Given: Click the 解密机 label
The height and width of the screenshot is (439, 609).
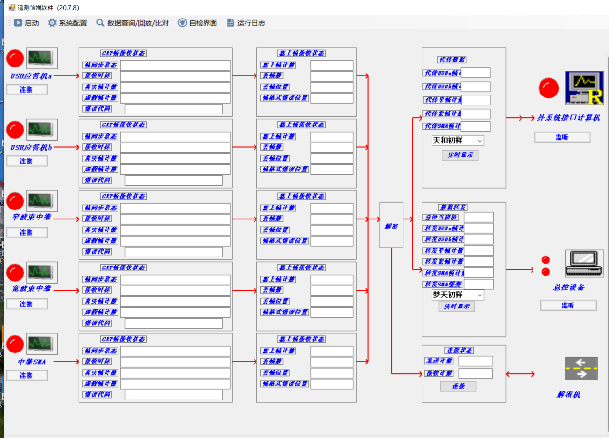Looking at the screenshot, I should (569, 395).
